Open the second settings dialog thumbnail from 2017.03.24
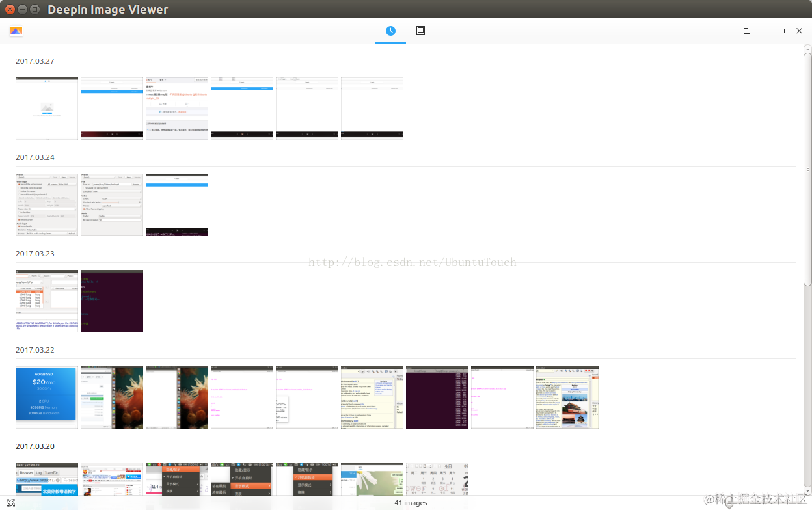Viewport: 812px width, 510px height. [x=112, y=205]
